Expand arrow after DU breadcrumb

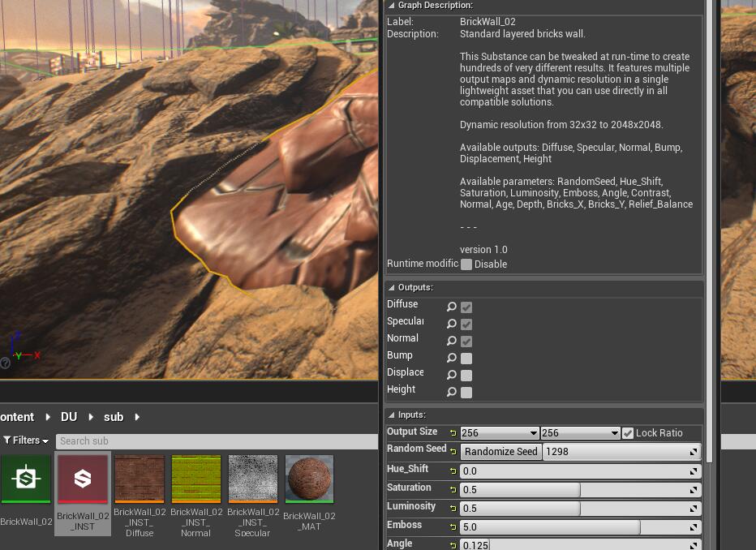[x=91, y=416]
